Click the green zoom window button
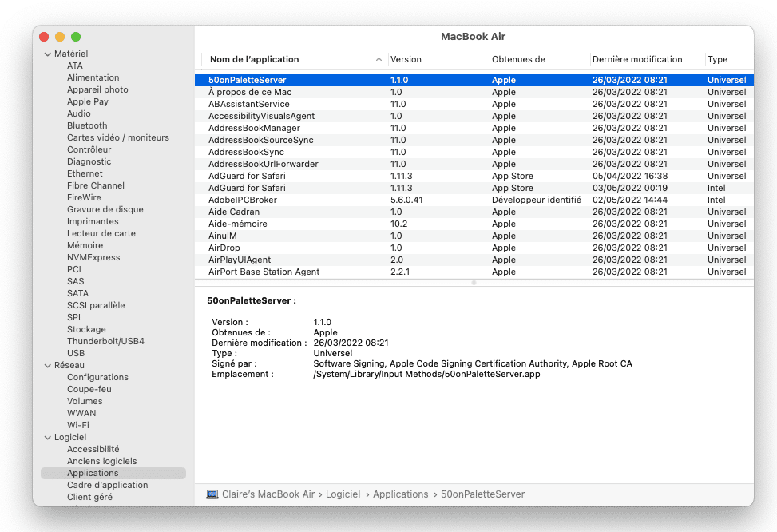 coord(76,37)
